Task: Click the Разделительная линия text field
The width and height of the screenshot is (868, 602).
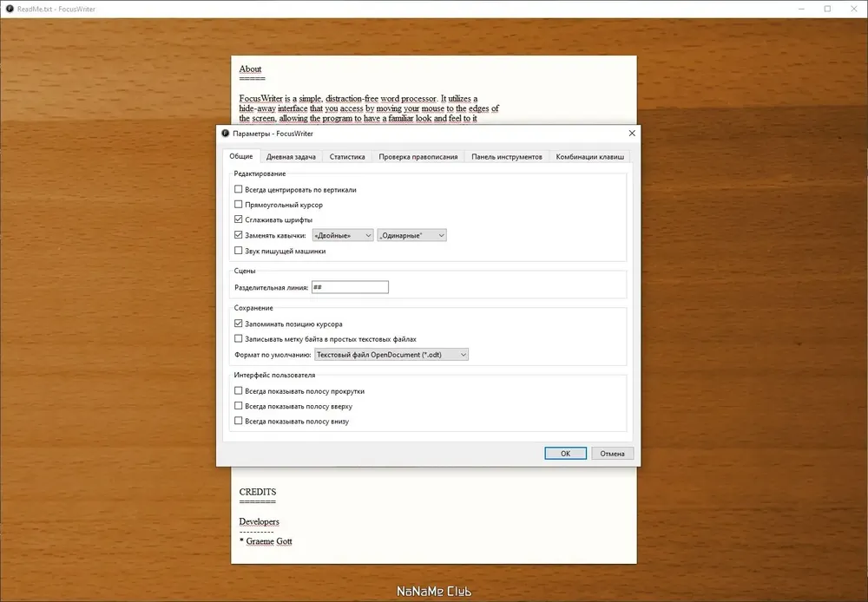Action: coord(350,287)
